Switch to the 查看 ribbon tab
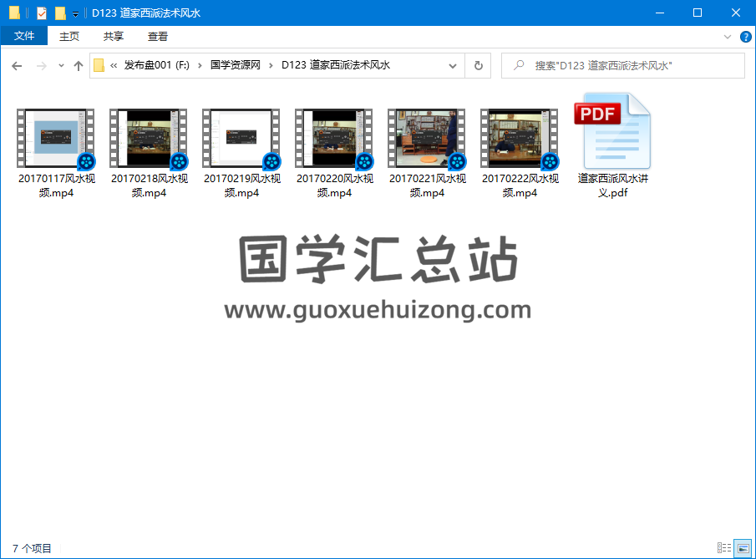 [158, 36]
